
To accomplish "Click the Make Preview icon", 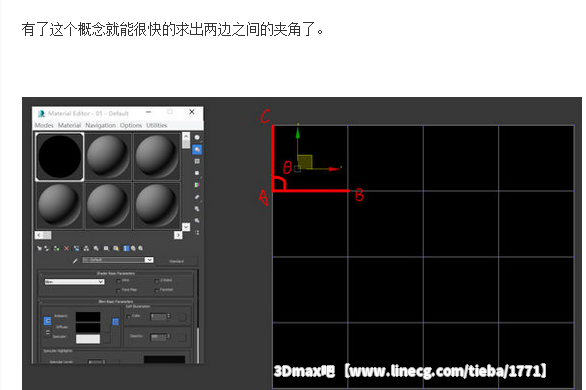I will [x=197, y=197].
